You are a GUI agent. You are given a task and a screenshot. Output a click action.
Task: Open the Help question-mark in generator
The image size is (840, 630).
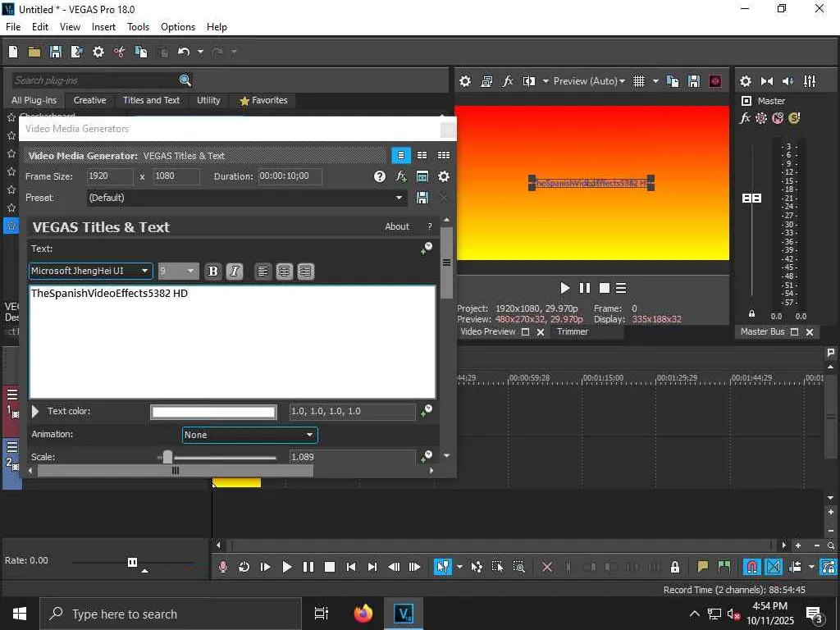[x=379, y=177]
